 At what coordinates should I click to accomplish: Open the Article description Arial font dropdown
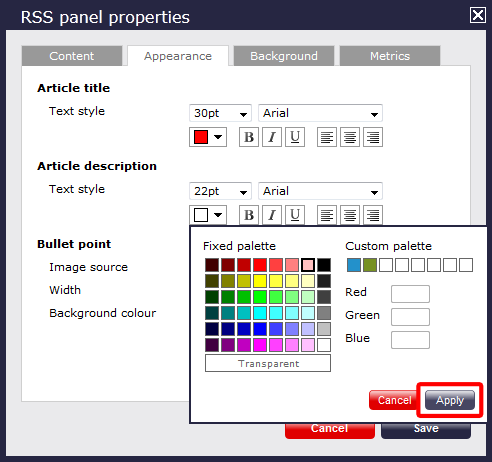(x=320, y=191)
